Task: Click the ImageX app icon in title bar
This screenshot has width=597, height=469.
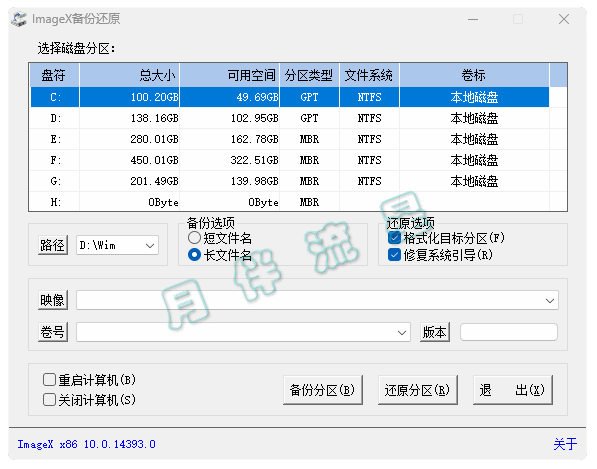Action: 19,19
